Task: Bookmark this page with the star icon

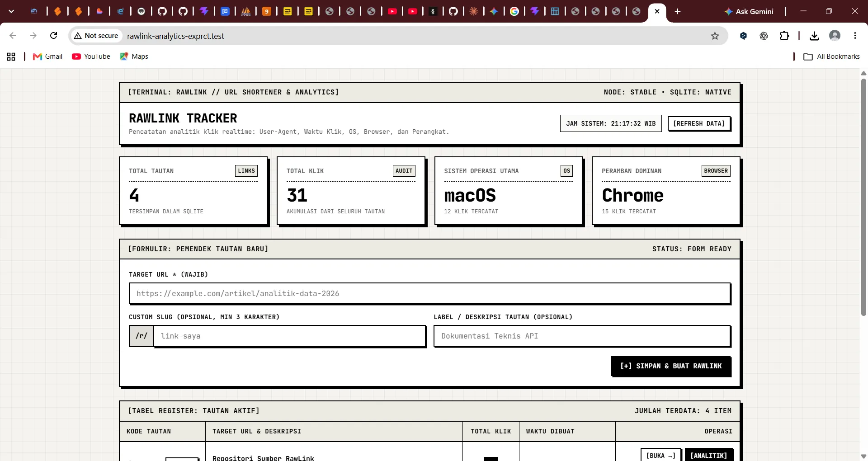Action: pos(715,36)
